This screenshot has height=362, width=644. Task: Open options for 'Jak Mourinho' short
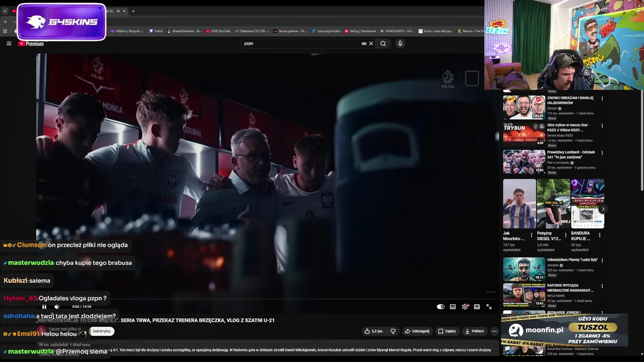tap(531, 235)
